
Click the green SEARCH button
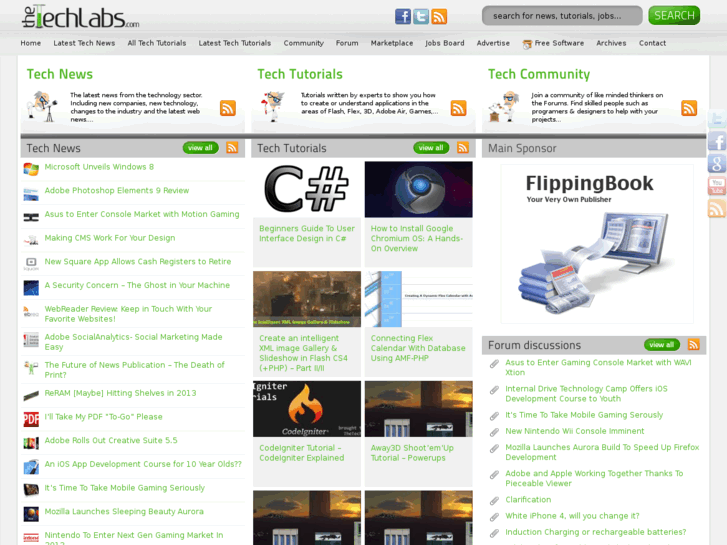click(674, 16)
